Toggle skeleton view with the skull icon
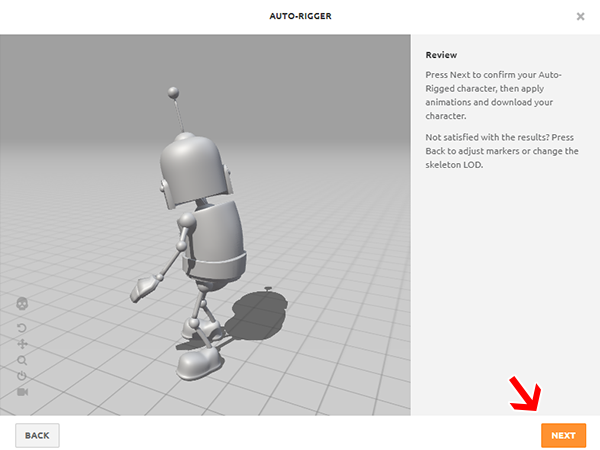This screenshot has height=450, width=600. point(22,305)
